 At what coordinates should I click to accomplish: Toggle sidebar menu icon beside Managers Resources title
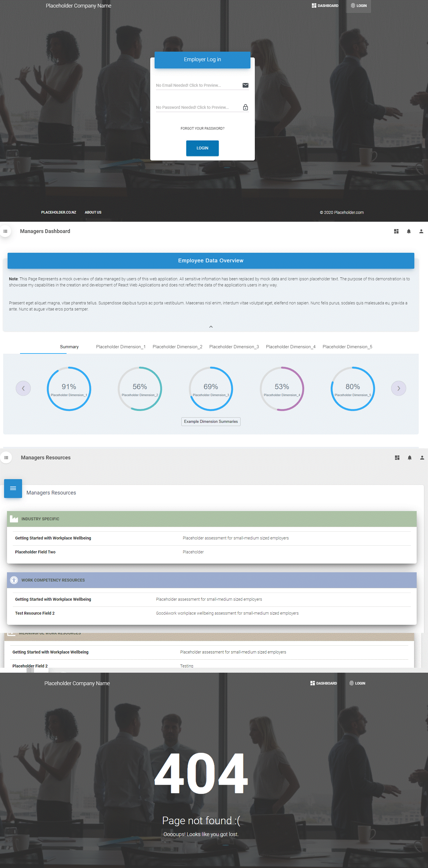[x=6, y=458]
